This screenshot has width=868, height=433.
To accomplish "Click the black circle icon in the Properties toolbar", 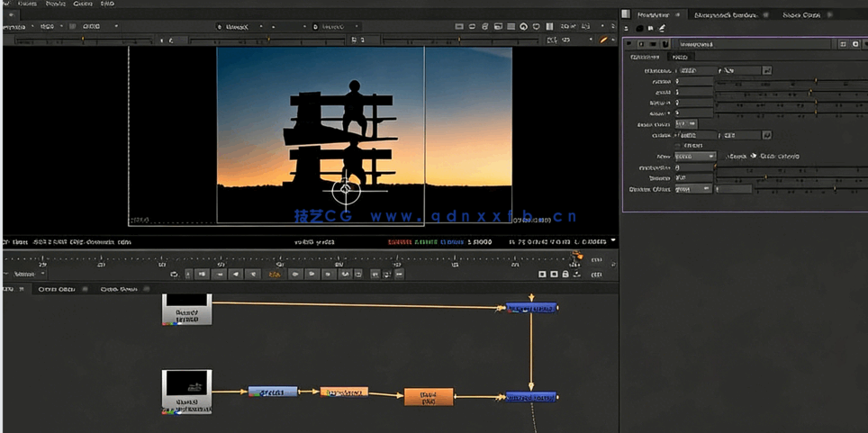I will (639, 29).
